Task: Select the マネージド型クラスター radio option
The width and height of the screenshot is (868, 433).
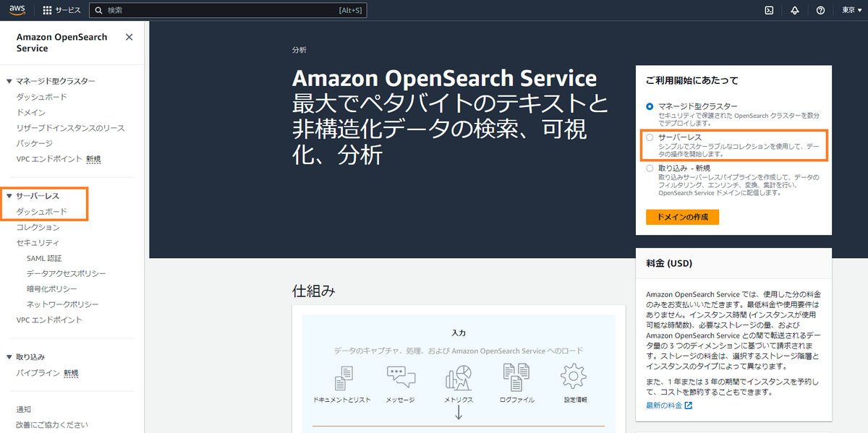Action: [650, 106]
